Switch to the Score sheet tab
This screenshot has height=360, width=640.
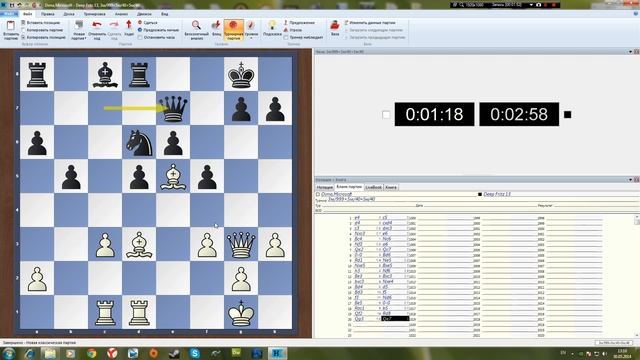point(349,187)
